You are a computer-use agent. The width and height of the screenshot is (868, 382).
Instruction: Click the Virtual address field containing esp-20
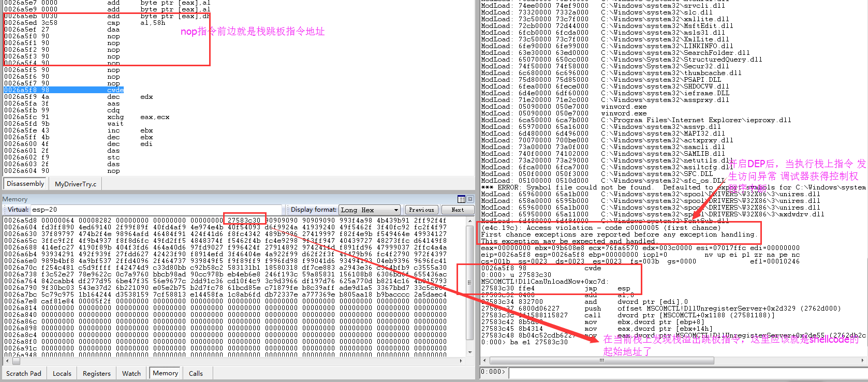click(x=155, y=210)
